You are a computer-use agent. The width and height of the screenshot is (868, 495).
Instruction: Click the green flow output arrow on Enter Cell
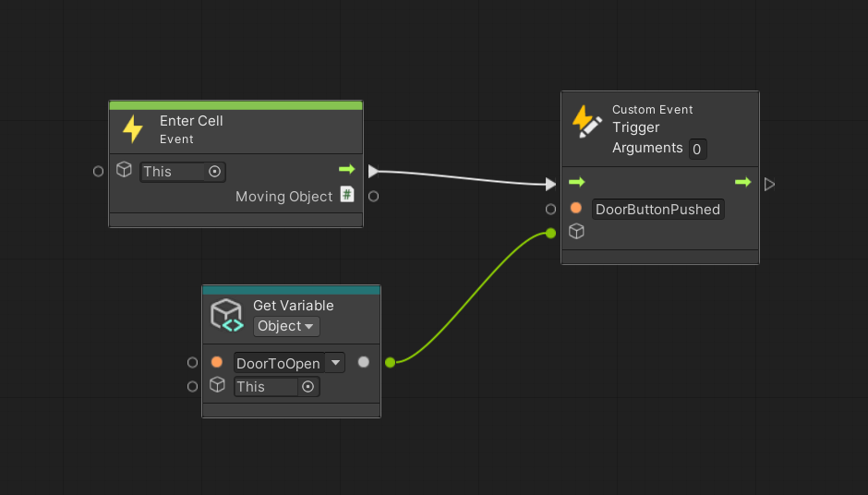click(x=347, y=170)
